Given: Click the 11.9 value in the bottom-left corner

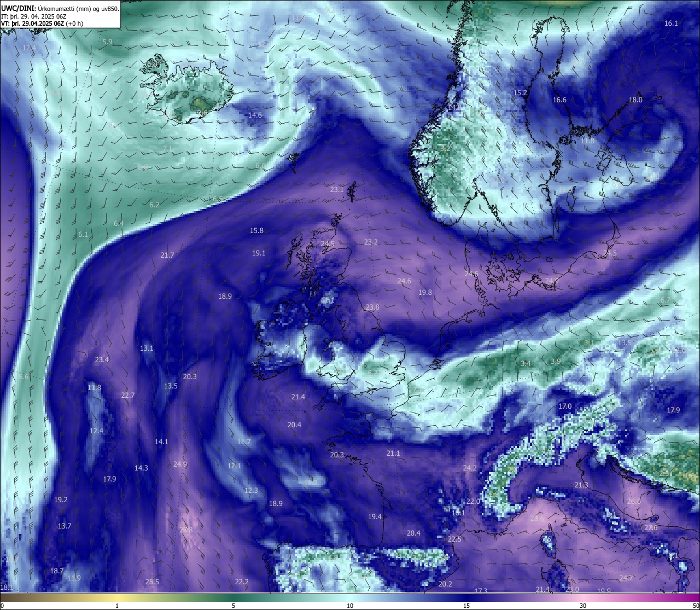Looking at the screenshot, I should tap(74, 578).
